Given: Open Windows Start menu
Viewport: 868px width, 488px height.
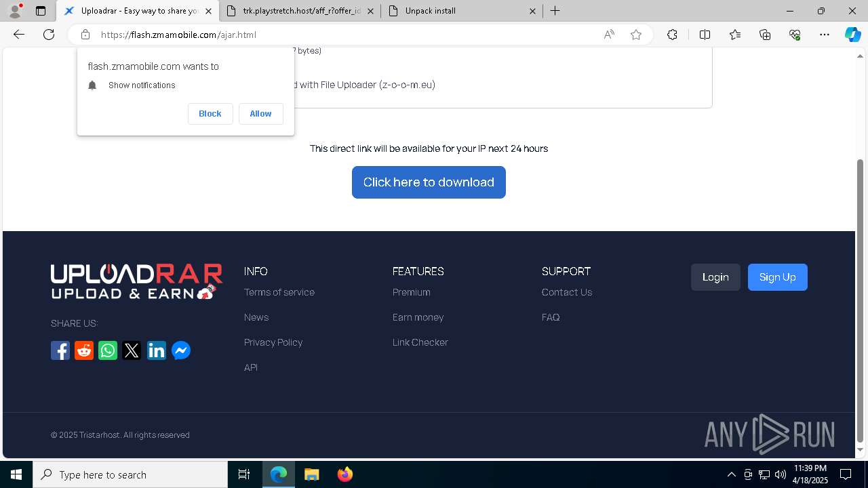Looking at the screenshot, I should click(x=16, y=474).
